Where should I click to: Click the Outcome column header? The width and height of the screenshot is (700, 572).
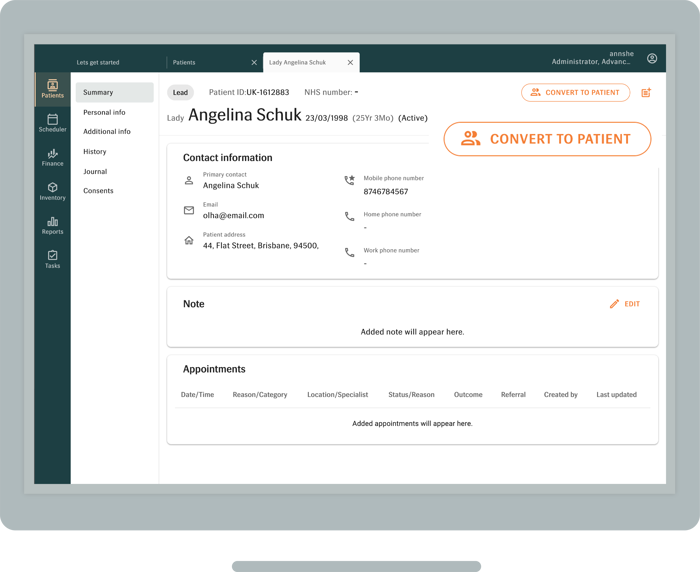468,395
